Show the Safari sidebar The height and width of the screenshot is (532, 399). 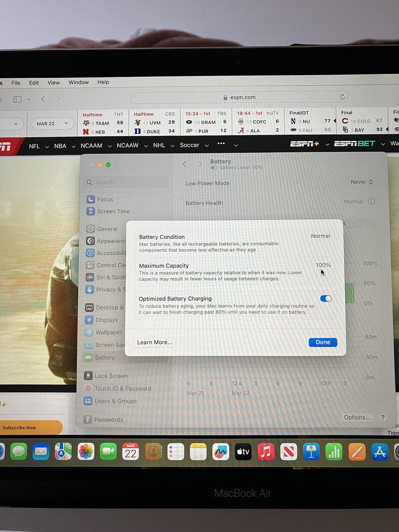pyautogui.click(x=17, y=99)
